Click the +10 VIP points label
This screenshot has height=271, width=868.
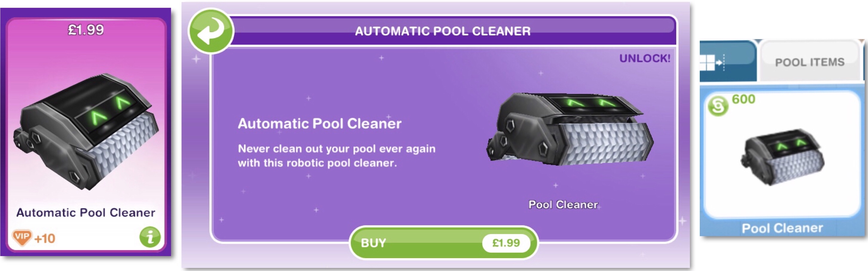[45, 239]
